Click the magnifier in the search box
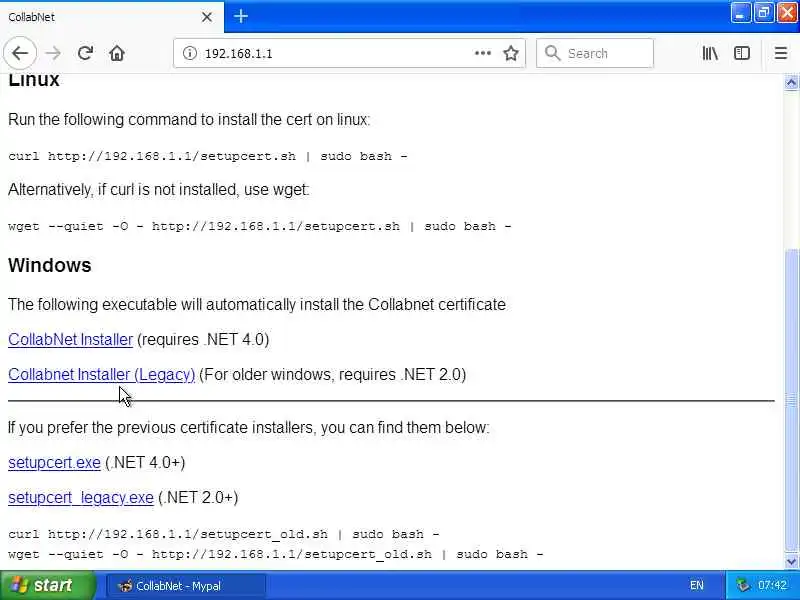 pos(552,53)
